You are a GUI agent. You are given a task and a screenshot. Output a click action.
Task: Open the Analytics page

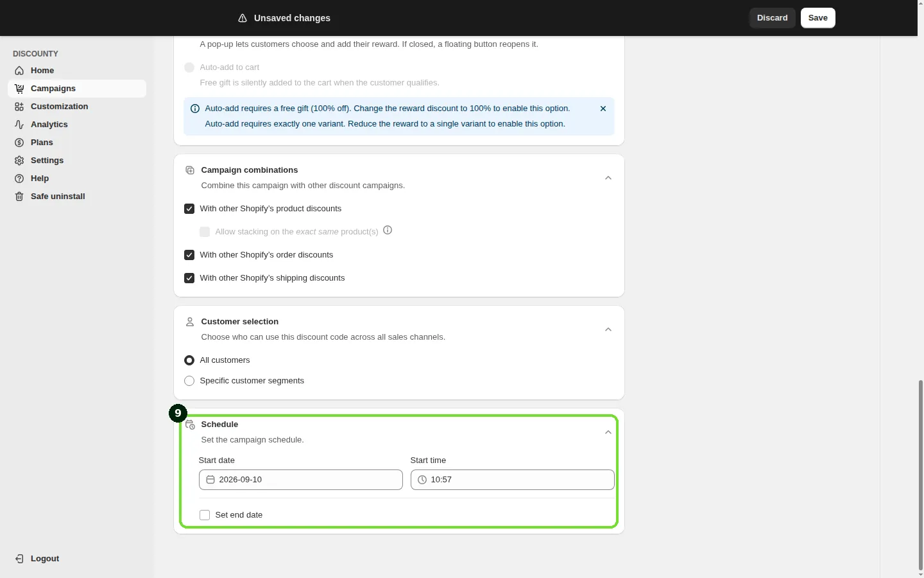[77, 125]
